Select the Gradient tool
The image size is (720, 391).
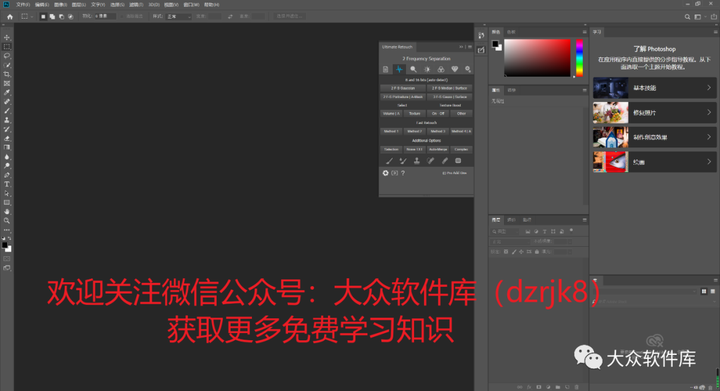coord(7,148)
